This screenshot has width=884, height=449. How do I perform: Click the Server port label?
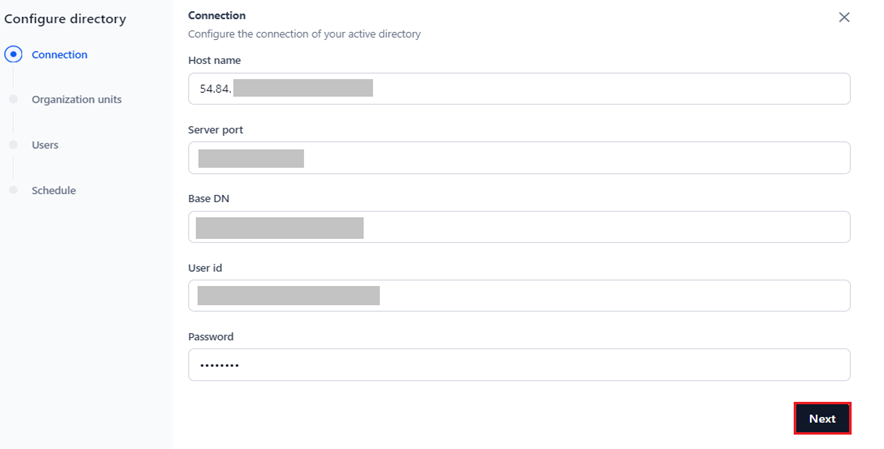215,130
